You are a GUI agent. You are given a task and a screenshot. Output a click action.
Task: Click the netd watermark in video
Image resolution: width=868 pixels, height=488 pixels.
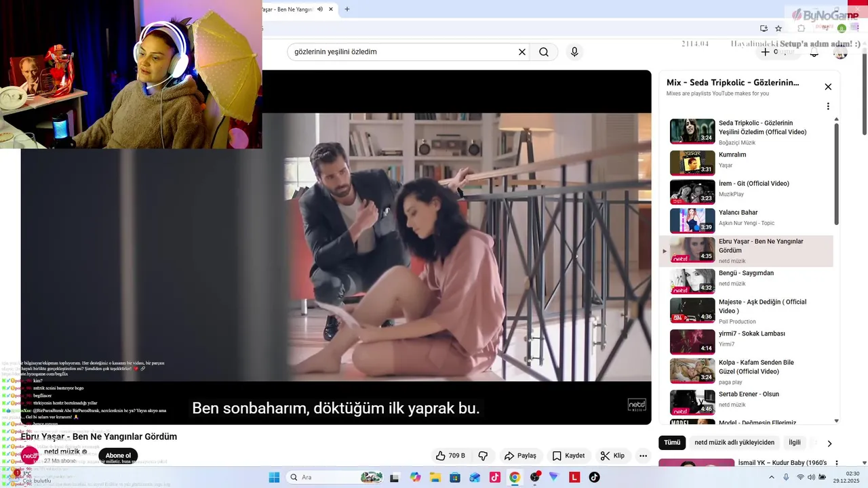(637, 405)
